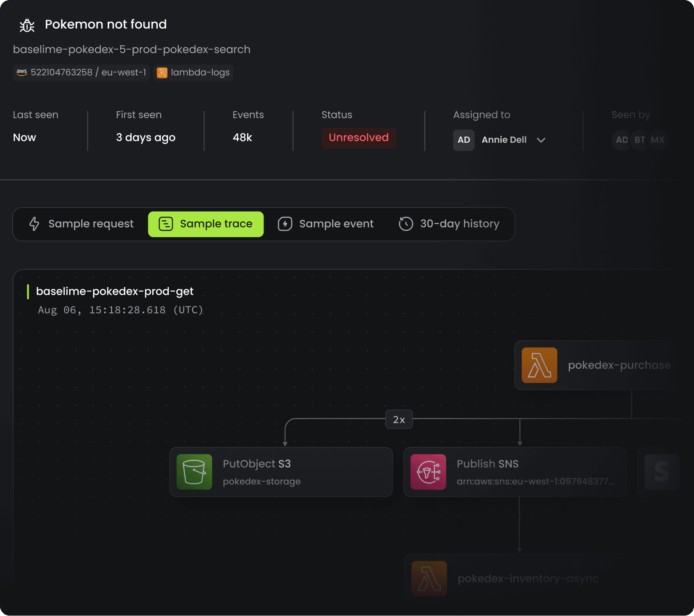
Task: Click the pink SNS icon
Action: coord(428,472)
